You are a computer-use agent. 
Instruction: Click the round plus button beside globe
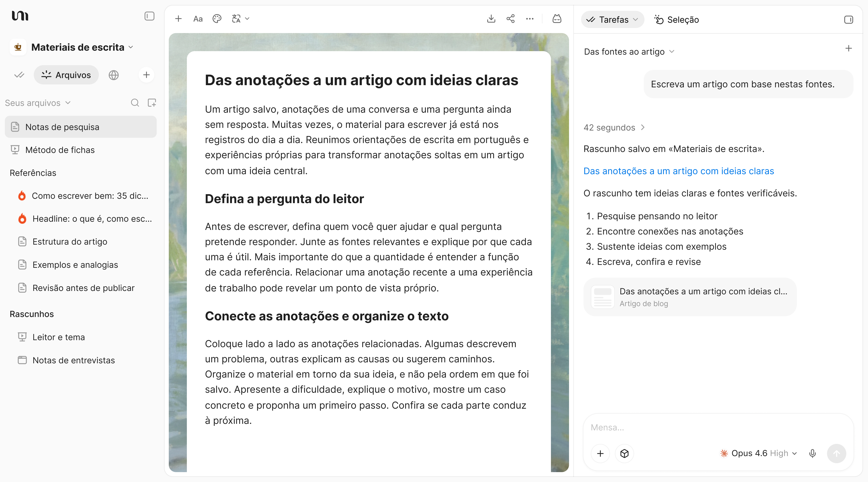point(146,75)
